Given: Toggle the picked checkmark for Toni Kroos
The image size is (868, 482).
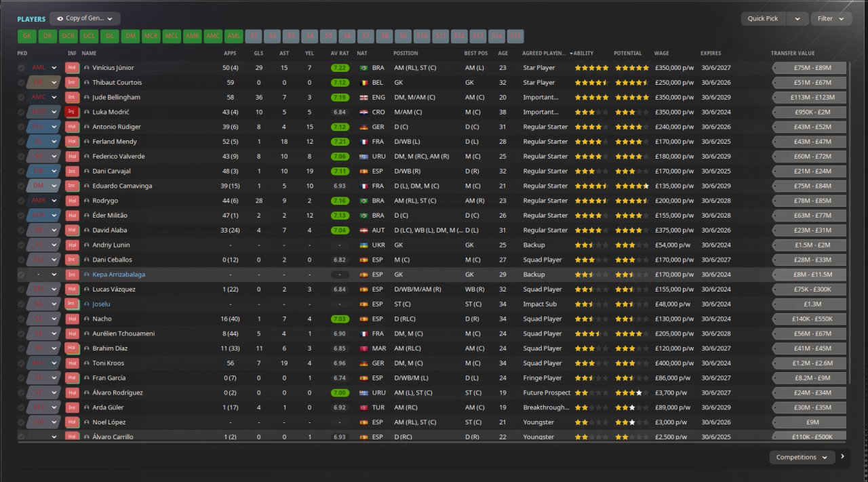Looking at the screenshot, I should click(x=21, y=363).
